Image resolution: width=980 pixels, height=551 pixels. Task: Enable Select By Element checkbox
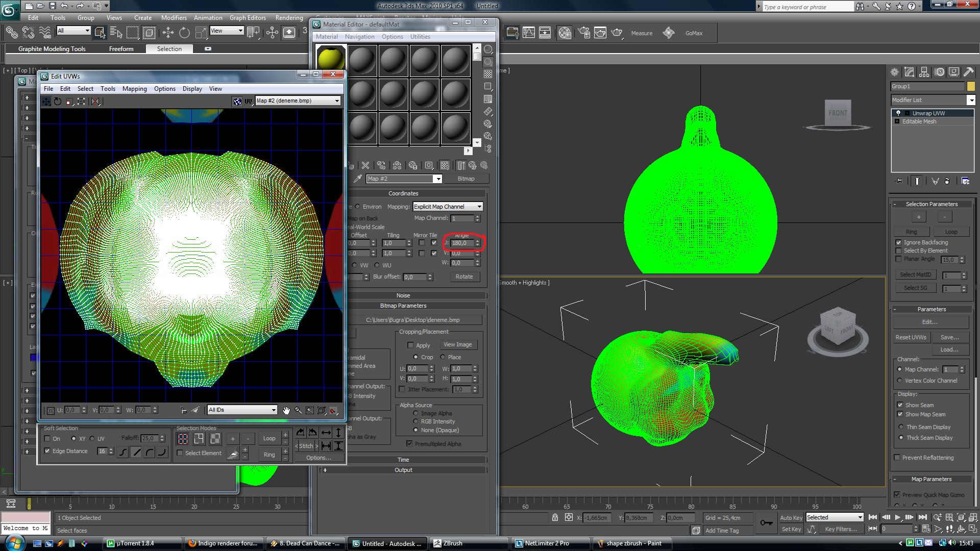(x=898, y=251)
